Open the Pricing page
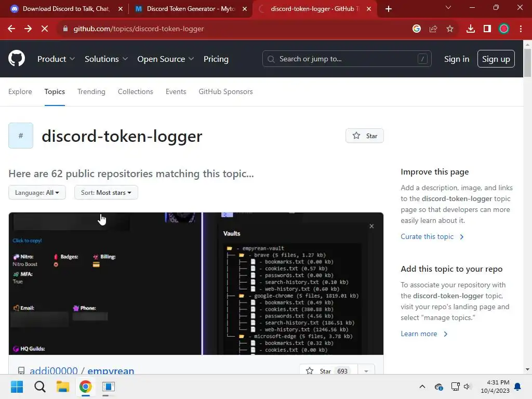 pos(216,59)
